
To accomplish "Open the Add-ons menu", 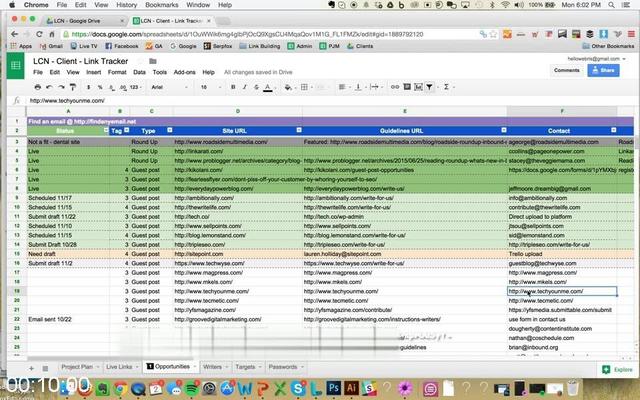I will [x=184, y=72].
